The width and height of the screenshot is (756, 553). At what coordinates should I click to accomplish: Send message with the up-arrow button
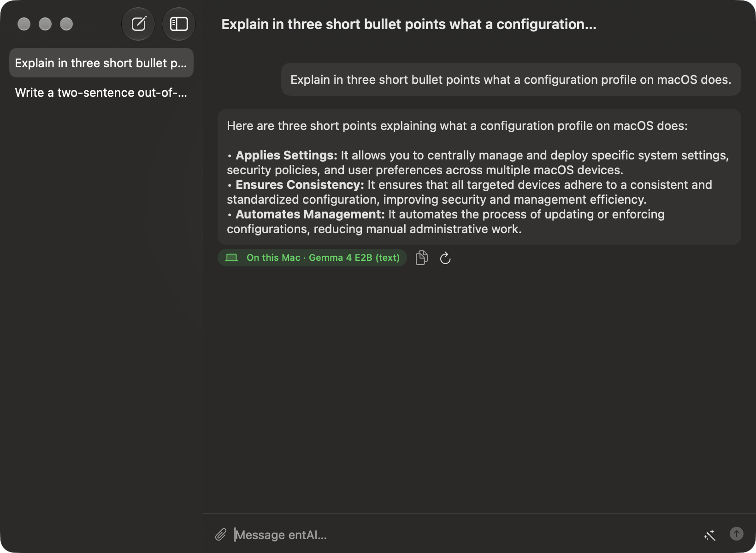[x=737, y=534]
